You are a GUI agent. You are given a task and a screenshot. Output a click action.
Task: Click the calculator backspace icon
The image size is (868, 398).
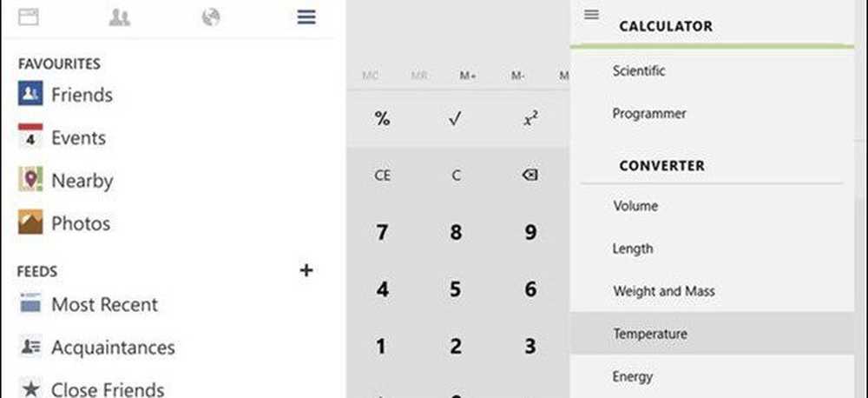529,176
